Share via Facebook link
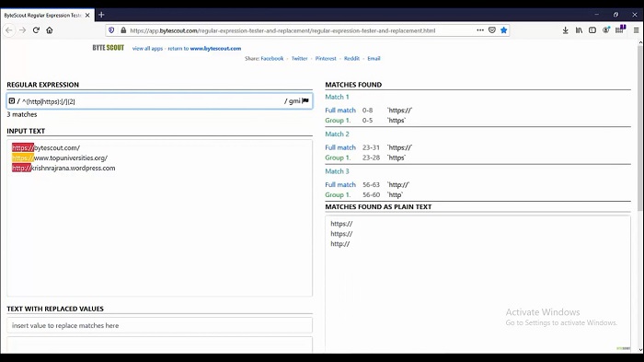This screenshot has height=362, width=644. point(272,58)
